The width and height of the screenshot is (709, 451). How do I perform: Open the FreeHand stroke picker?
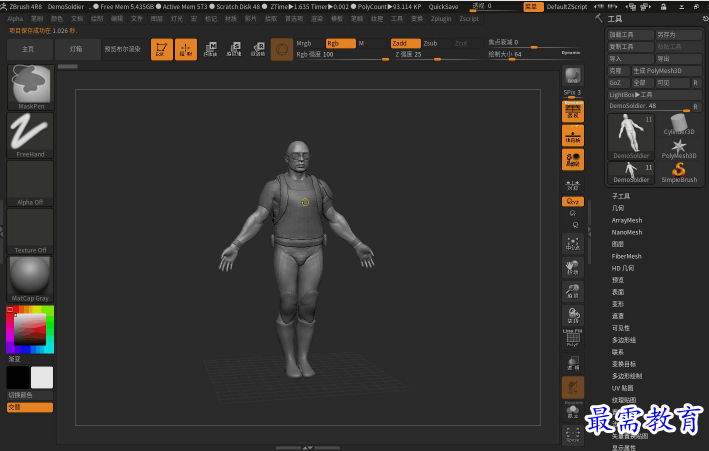(x=30, y=135)
